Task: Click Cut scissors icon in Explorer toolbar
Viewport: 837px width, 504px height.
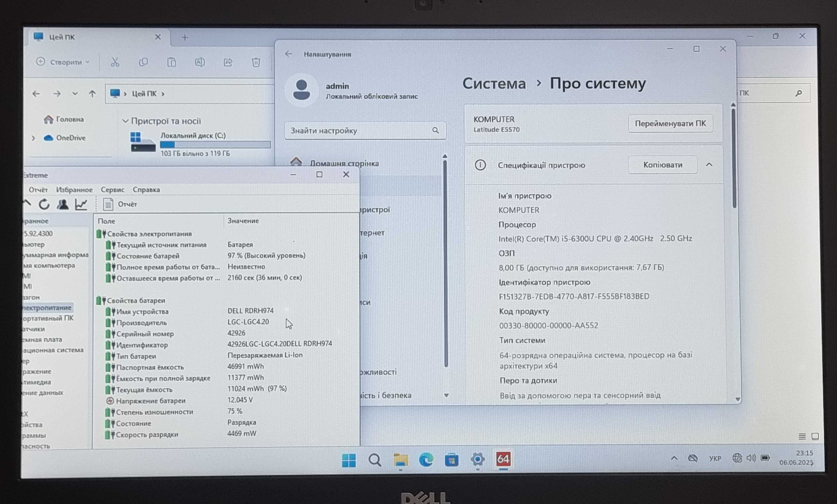Action: coord(115,62)
